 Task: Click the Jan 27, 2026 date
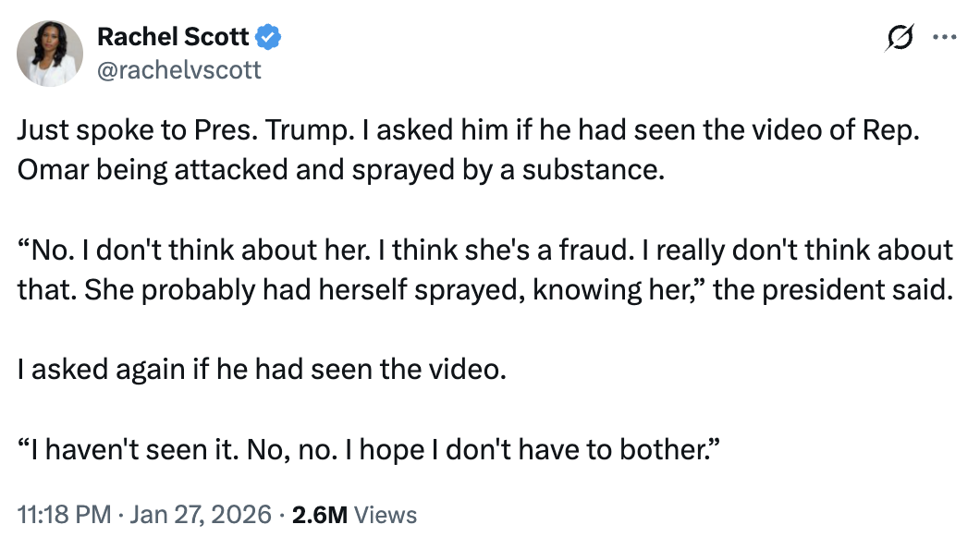click(x=202, y=515)
